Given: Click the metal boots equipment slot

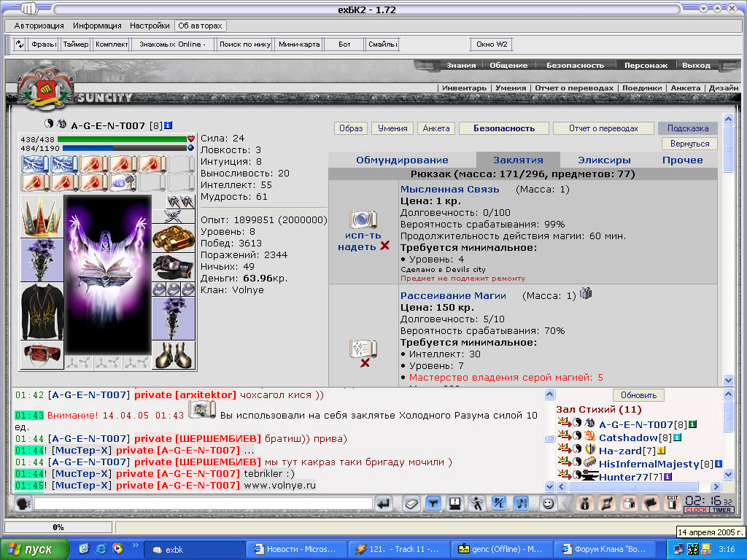Looking at the screenshot, I should pos(174,355).
